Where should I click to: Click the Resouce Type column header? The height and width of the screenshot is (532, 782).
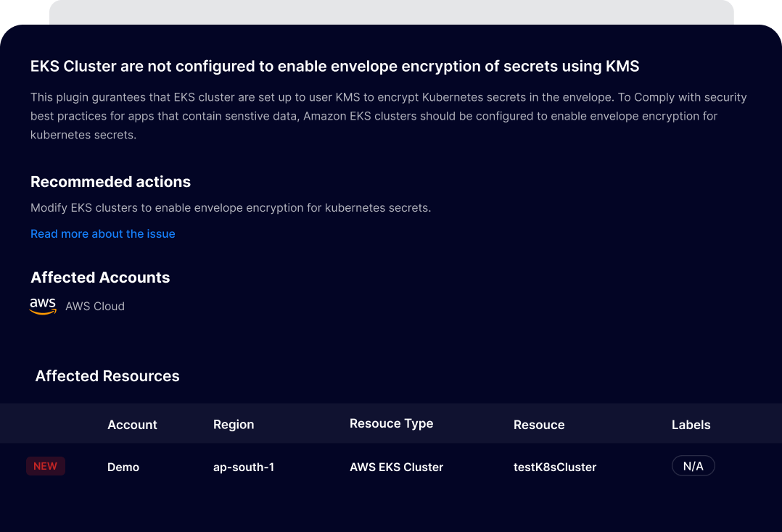click(x=391, y=424)
